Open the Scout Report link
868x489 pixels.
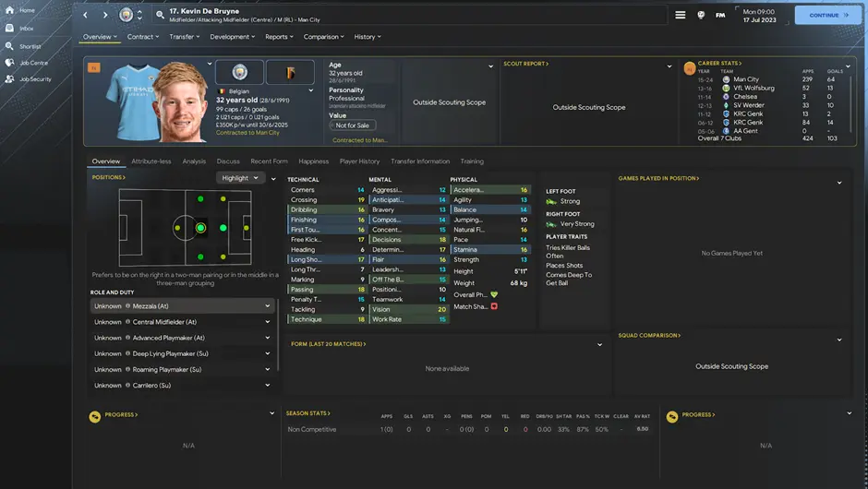click(x=526, y=64)
